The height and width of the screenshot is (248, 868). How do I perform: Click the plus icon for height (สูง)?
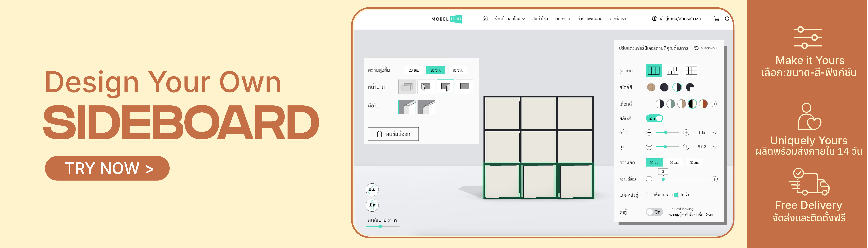click(x=686, y=147)
